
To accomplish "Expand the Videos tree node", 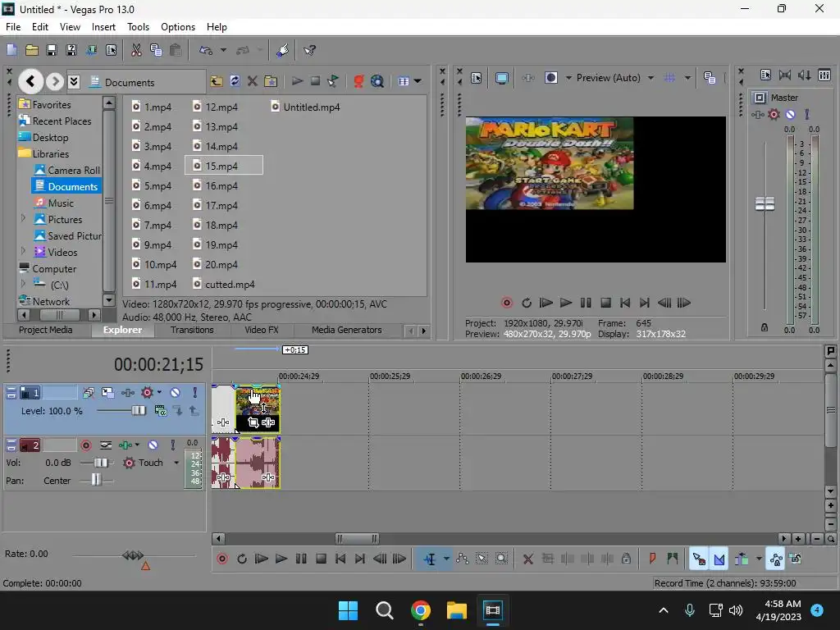I will [23, 251].
